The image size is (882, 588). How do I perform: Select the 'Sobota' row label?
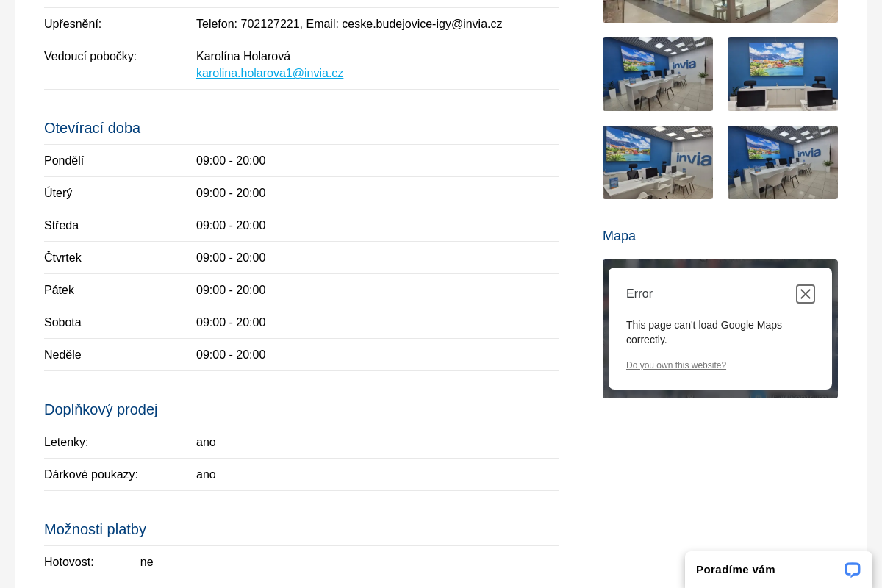[62, 323]
